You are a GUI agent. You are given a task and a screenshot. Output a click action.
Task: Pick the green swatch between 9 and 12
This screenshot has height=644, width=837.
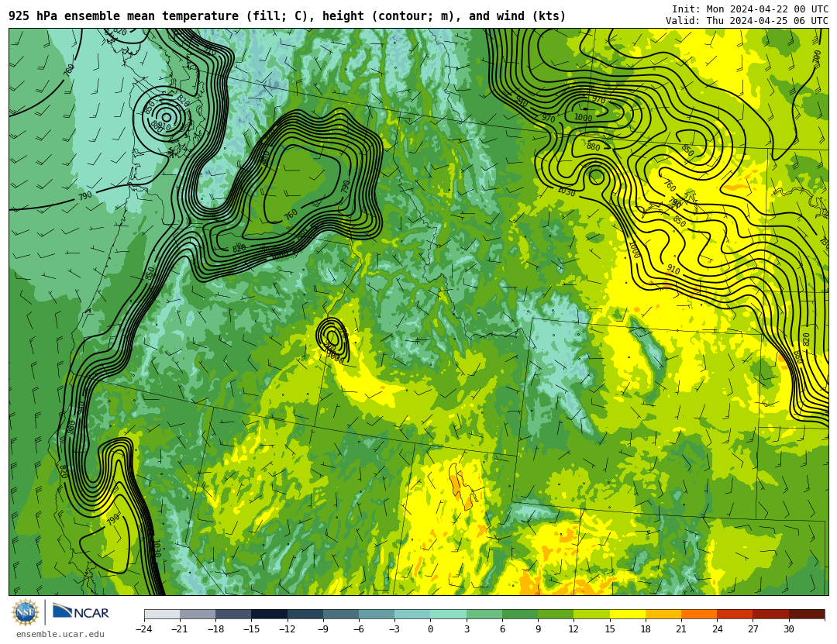(x=556, y=614)
